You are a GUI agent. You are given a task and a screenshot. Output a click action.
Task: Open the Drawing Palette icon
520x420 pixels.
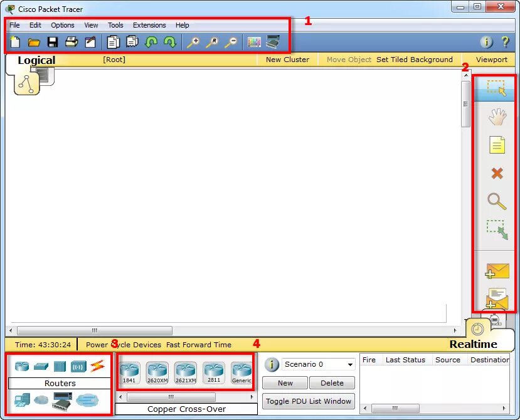(254, 42)
